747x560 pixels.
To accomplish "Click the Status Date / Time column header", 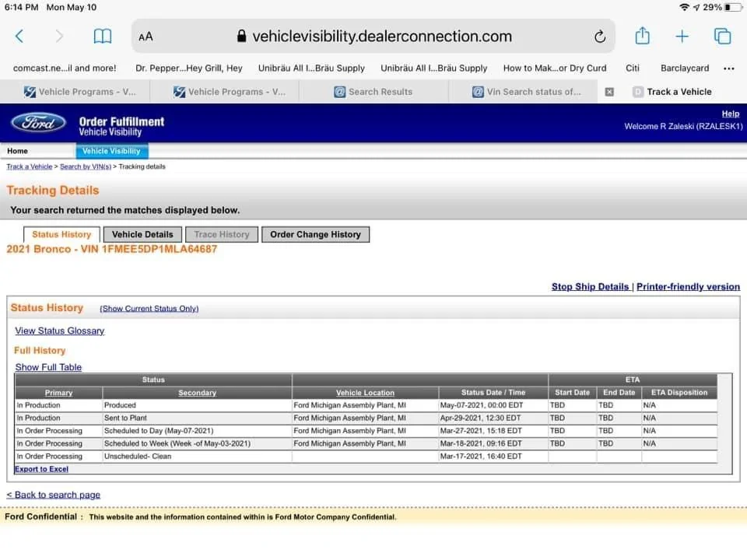I will 493,393.
